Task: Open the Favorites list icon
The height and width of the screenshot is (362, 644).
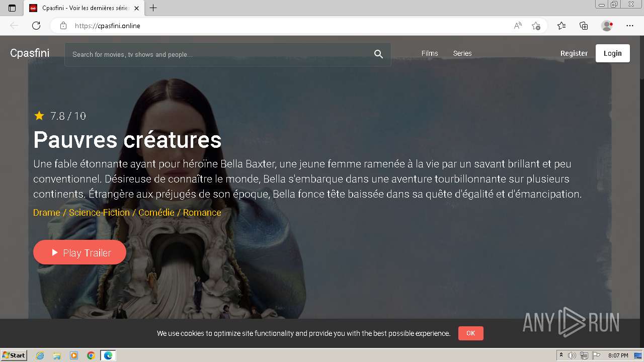Action: [561, 26]
